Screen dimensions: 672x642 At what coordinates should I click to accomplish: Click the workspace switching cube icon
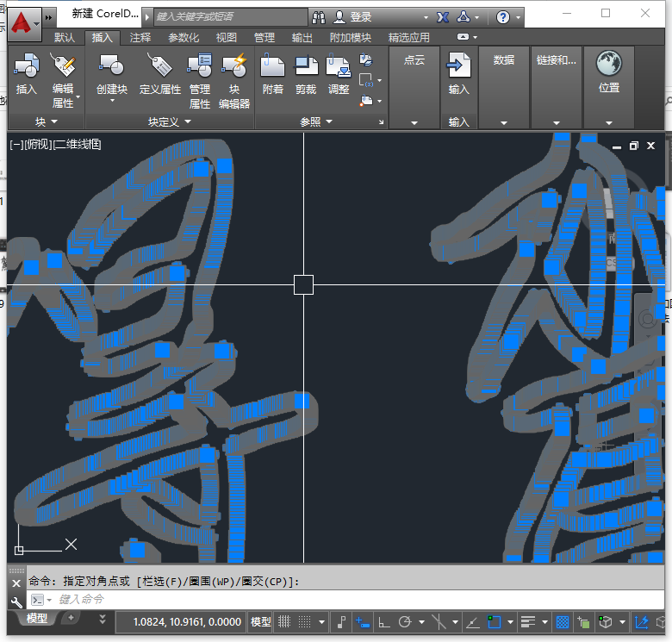[605, 621]
